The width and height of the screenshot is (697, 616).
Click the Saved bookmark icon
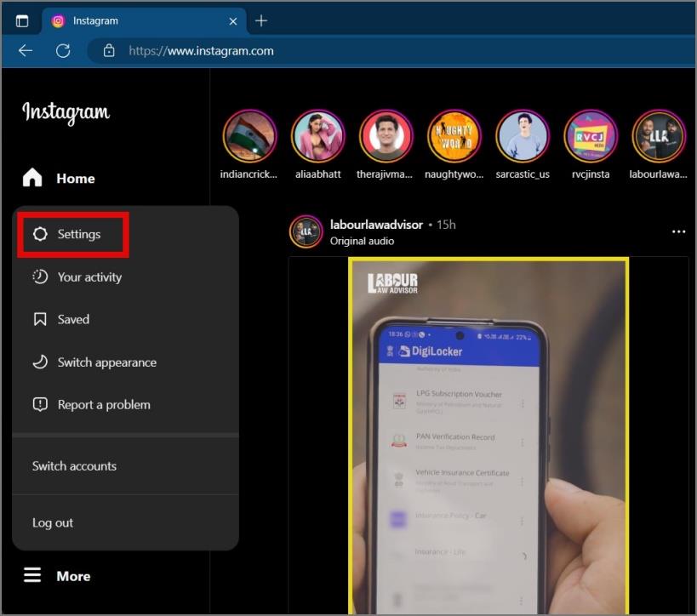tap(40, 320)
